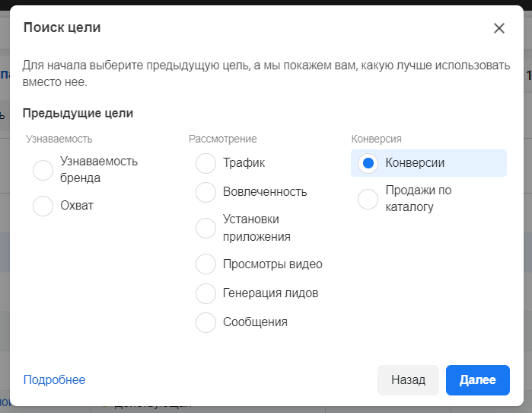Image resolution: width=532 pixels, height=413 pixels.
Task: Choose the Охват radio circle
Action: [x=43, y=206]
